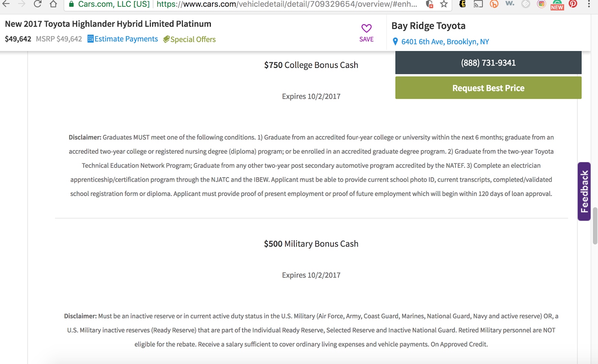Click the calculator icon beside Estimate Payments
The height and width of the screenshot is (364, 598).
click(x=90, y=39)
